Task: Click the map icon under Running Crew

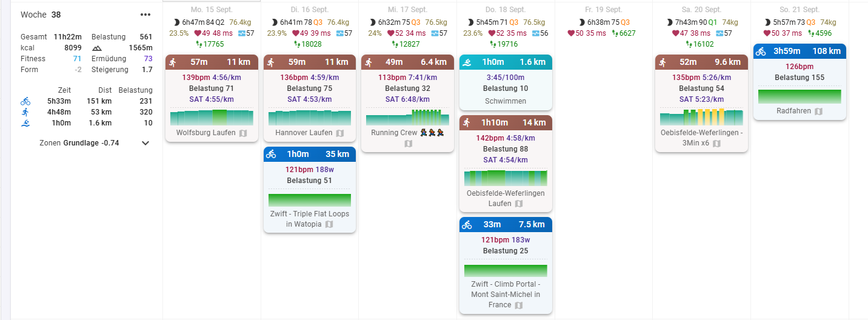Action: (408, 144)
